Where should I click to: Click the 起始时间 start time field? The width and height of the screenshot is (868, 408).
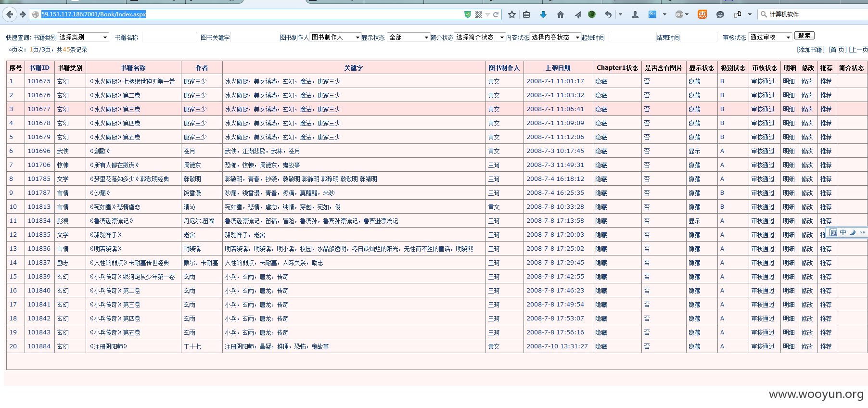coord(632,37)
